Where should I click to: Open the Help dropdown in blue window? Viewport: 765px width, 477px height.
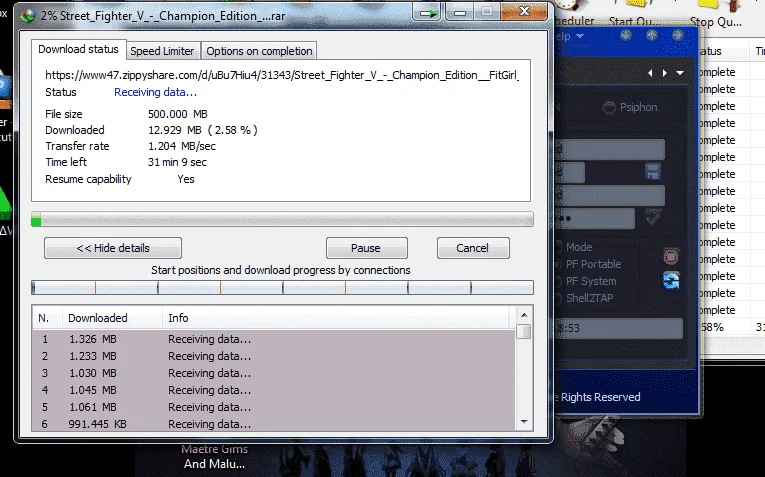569,36
